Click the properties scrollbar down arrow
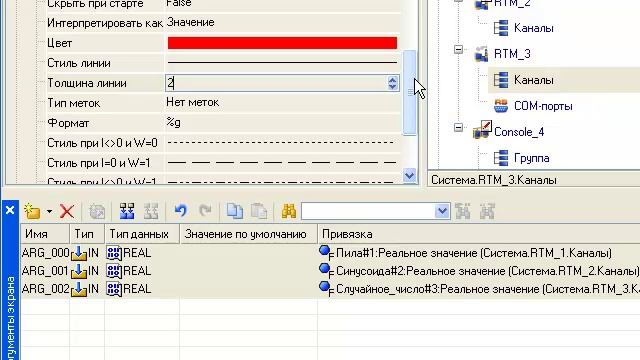This screenshot has height=360, width=640. (409, 176)
